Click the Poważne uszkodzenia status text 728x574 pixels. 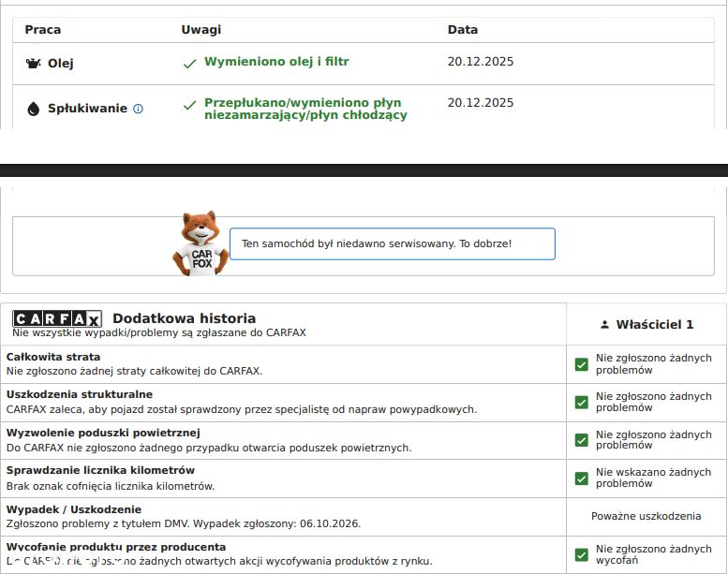[x=646, y=516]
